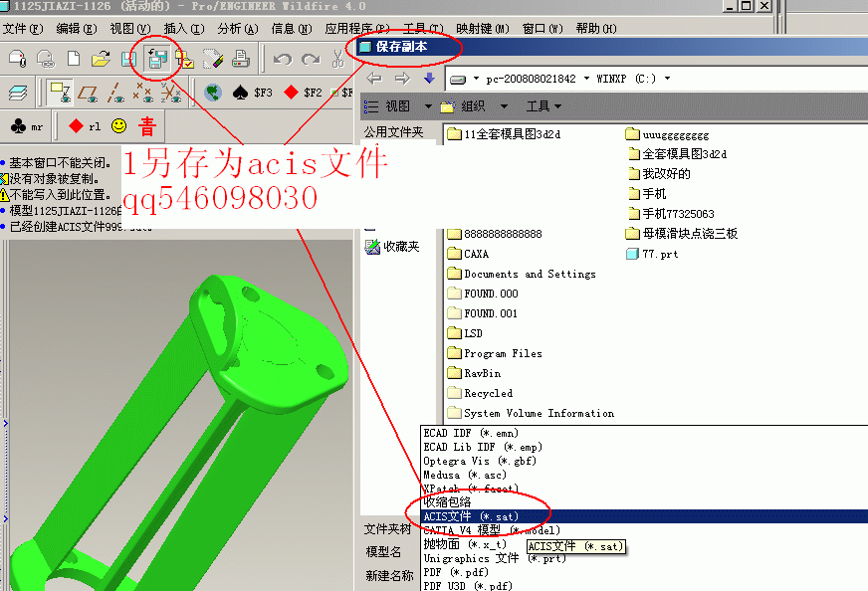Click the globe mapkey icon
868x591 pixels.
click(x=213, y=93)
